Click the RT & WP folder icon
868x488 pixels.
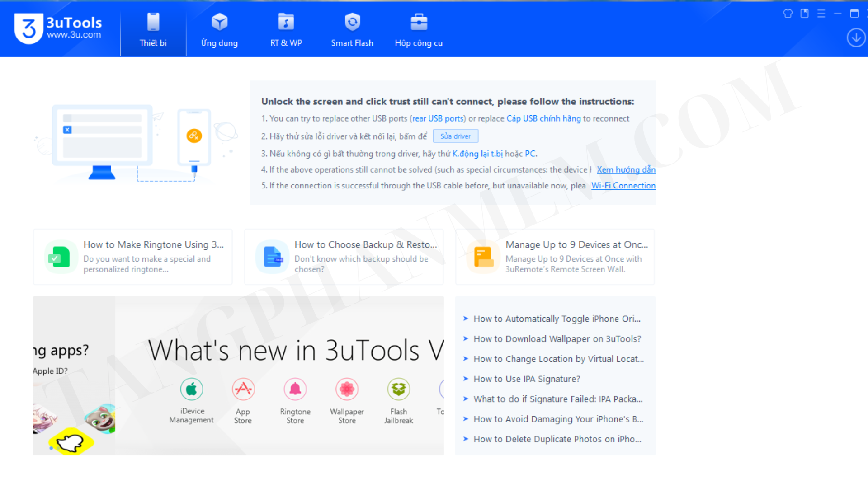coord(286,22)
